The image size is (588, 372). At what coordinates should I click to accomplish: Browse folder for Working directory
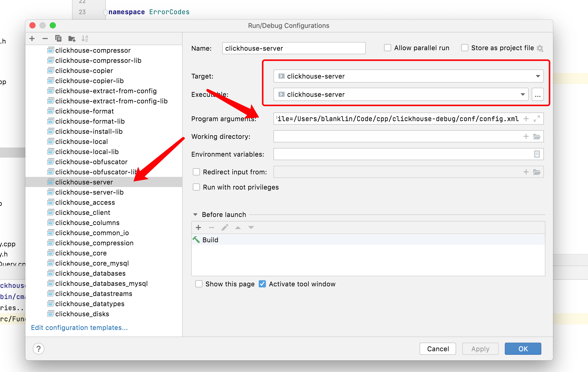[x=537, y=137]
